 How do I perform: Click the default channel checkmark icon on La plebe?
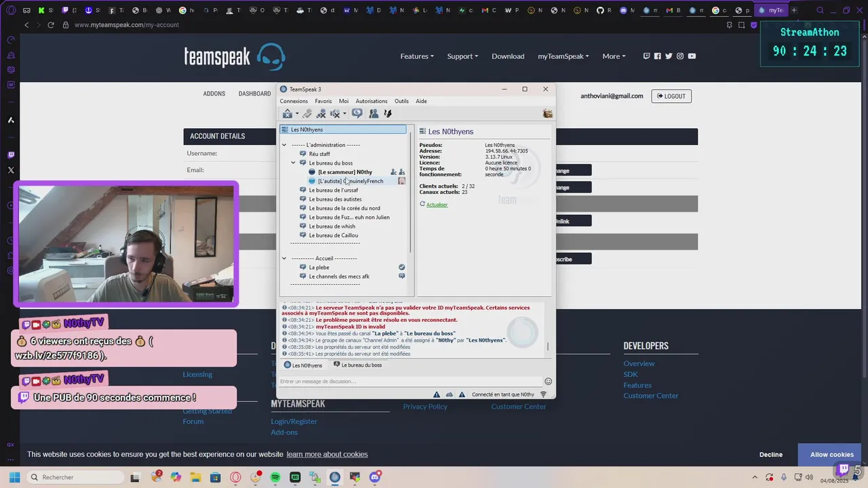[401, 267]
